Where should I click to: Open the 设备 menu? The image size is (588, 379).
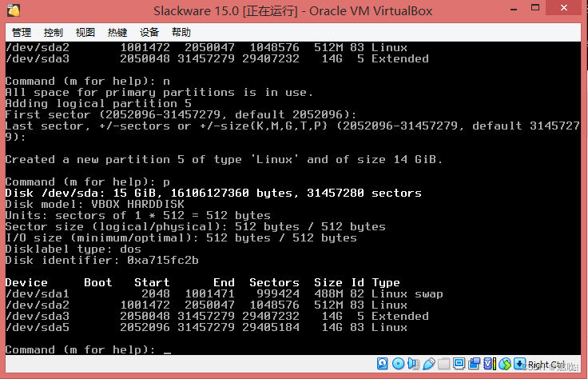(x=149, y=33)
